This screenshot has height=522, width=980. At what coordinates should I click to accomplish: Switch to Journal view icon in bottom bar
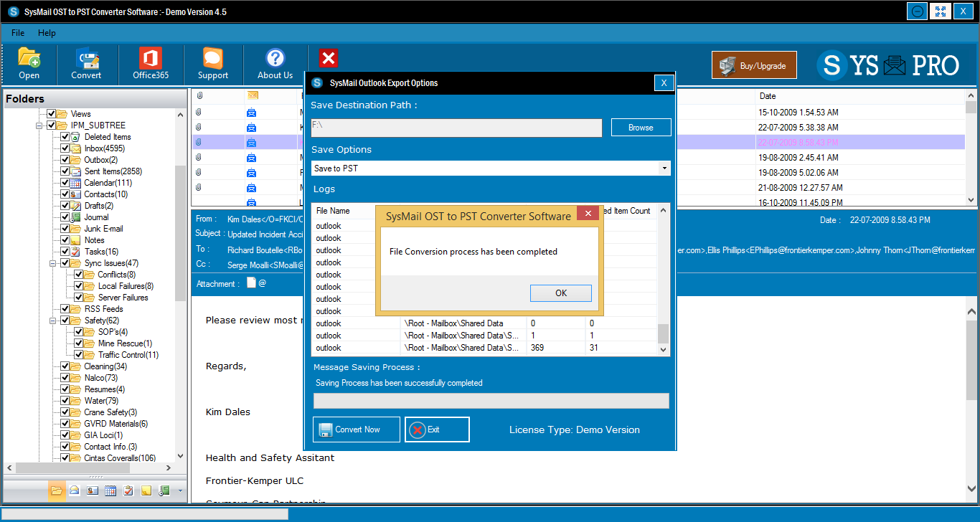[164, 490]
